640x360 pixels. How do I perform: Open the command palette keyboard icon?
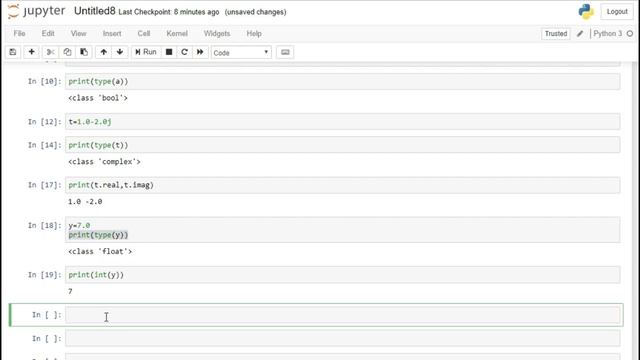pyautogui.click(x=285, y=52)
